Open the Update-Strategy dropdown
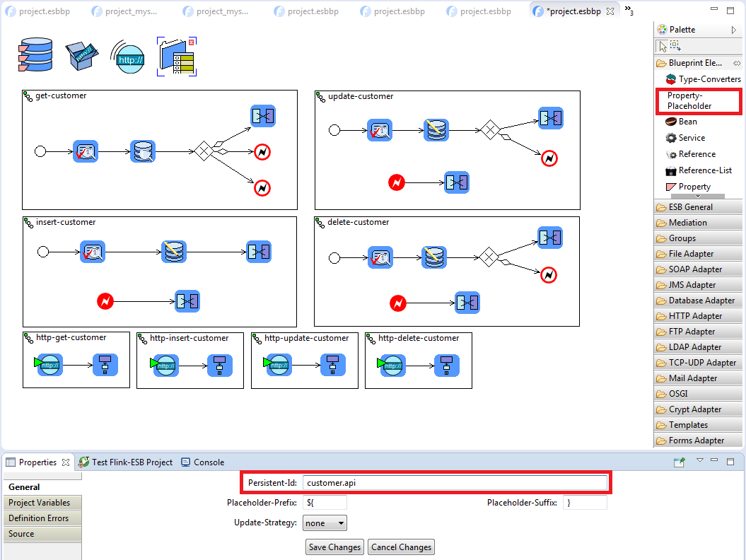This screenshot has height=560, width=746. [325, 523]
